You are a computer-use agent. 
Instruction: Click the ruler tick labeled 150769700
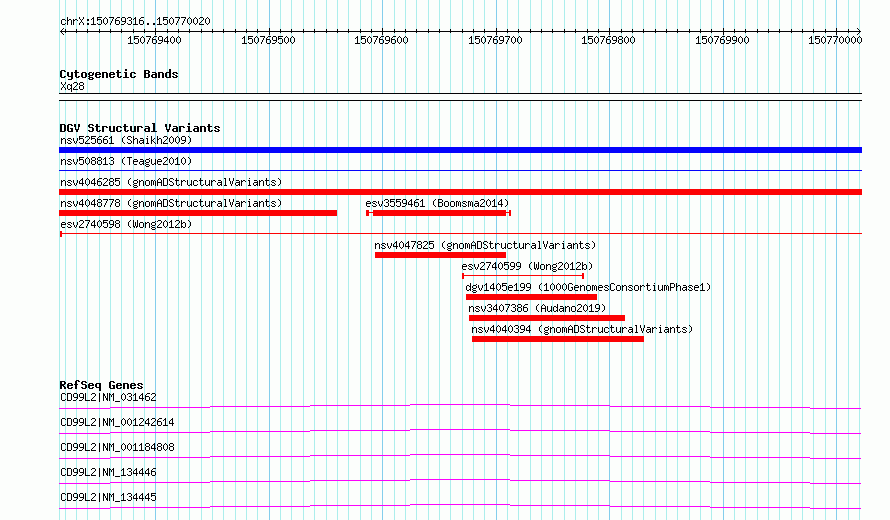(x=496, y=40)
